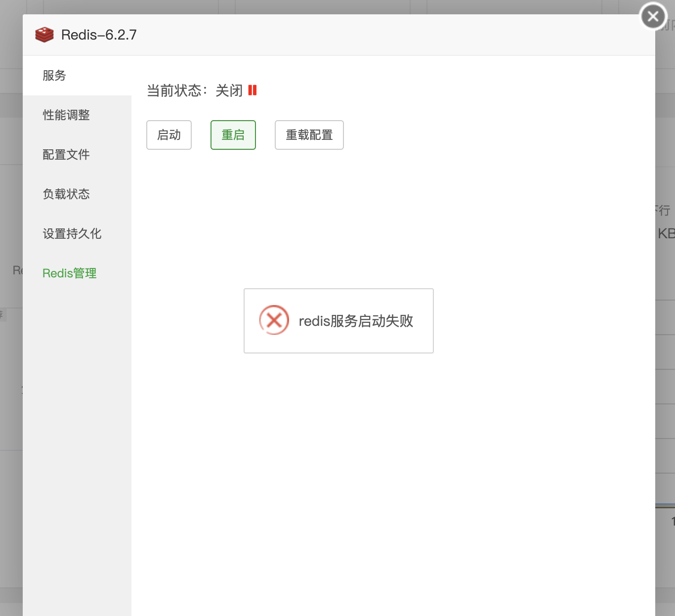The width and height of the screenshot is (675, 616).
Task: Click the red pause status icon
Action: point(253,90)
